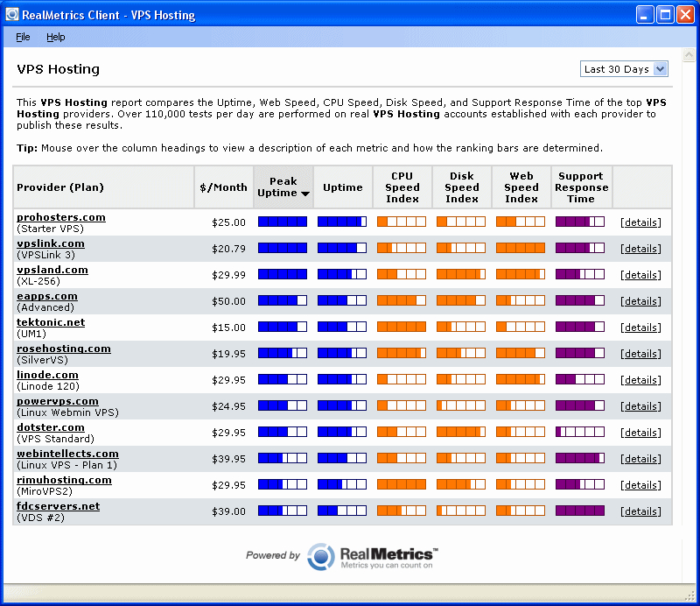The image size is (700, 606).
Task: Open the rosehosting.com provider link
Action: pyautogui.click(x=63, y=349)
